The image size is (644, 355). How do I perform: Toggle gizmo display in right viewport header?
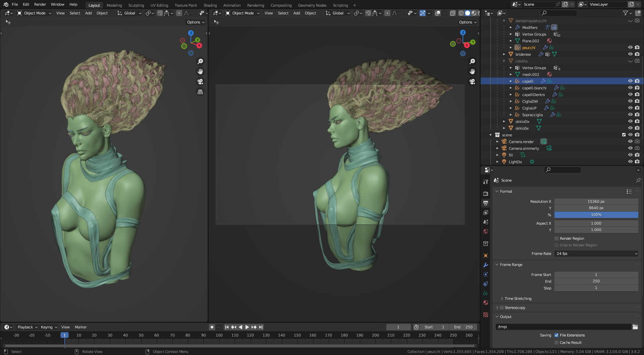pyautogui.click(x=423, y=13)
